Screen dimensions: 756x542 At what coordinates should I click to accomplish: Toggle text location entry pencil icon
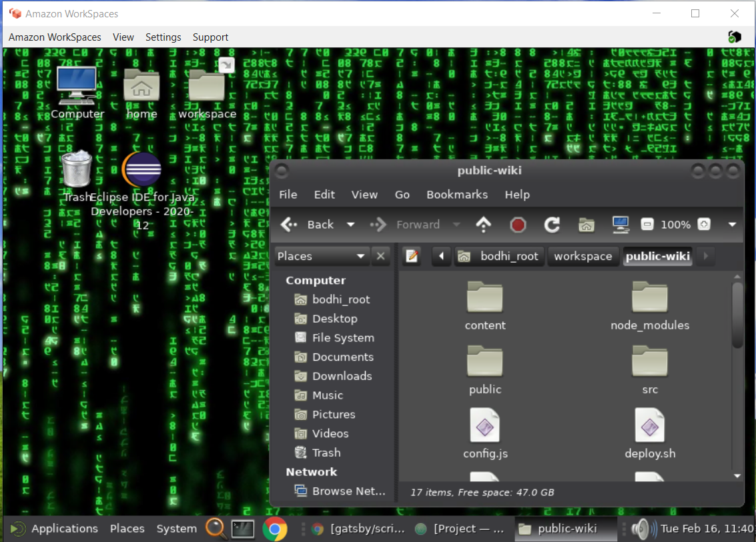412,256
